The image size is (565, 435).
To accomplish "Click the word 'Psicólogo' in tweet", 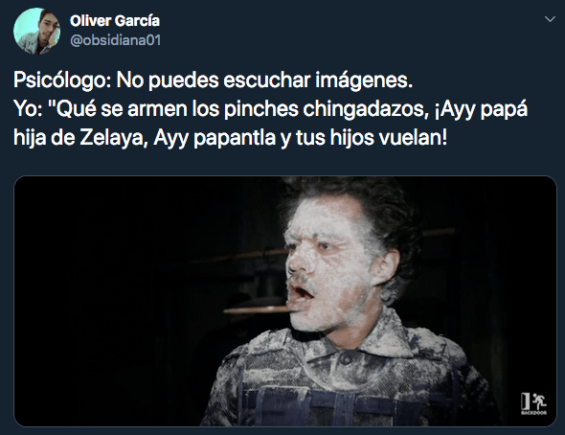I will [x=60, y=80].
